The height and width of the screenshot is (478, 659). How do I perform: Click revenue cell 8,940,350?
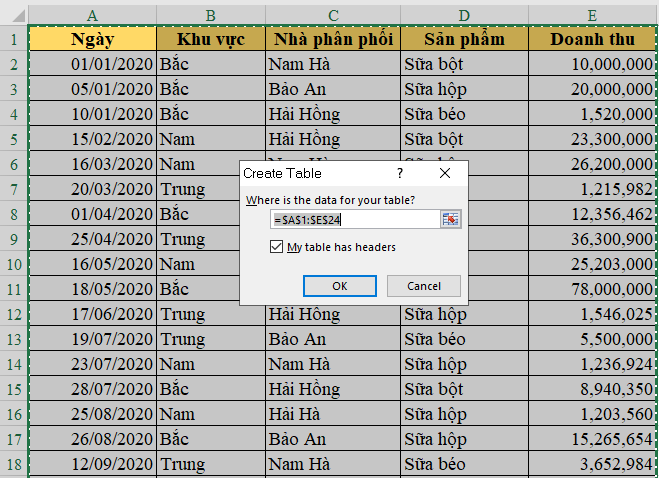[x=593, y=389]
